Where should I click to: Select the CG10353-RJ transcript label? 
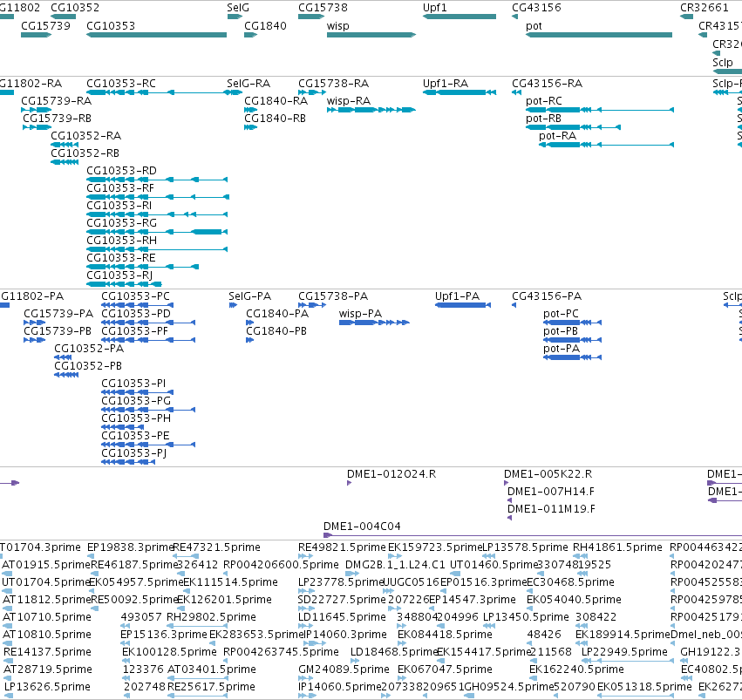point(119,275)
